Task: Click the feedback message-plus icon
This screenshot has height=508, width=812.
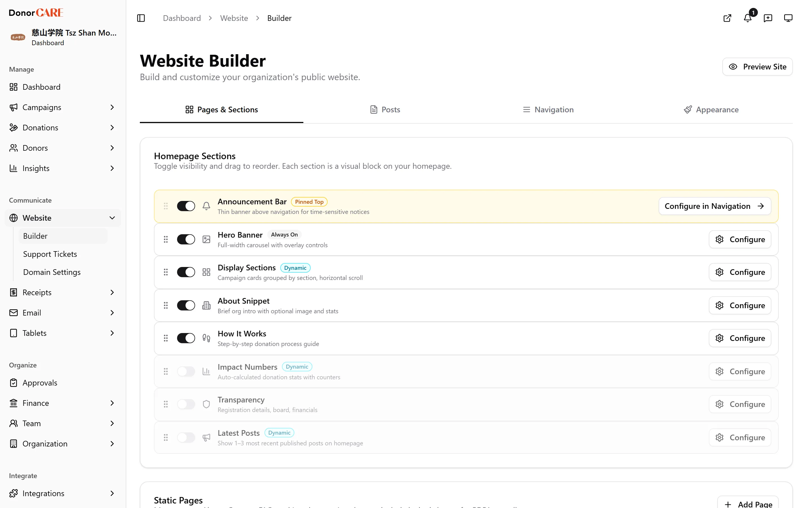Action: point(768,18)
